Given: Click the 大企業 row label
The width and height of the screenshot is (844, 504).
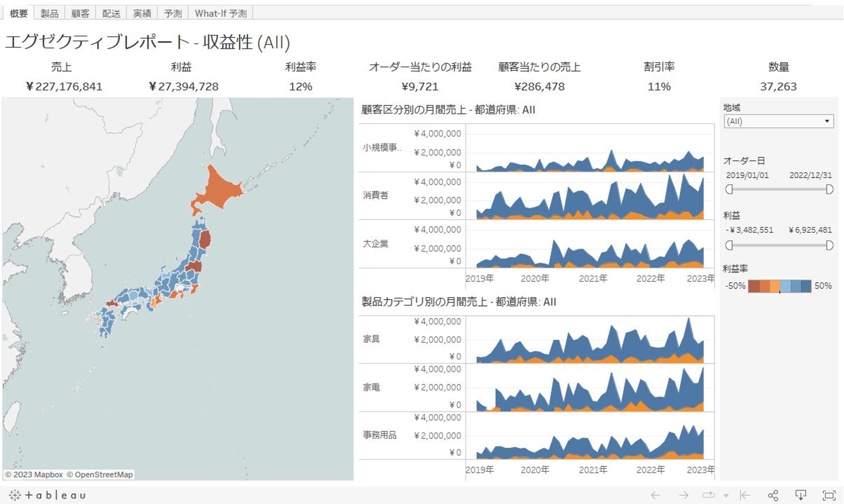Looking at the screenshot, I should pos(375,243).
